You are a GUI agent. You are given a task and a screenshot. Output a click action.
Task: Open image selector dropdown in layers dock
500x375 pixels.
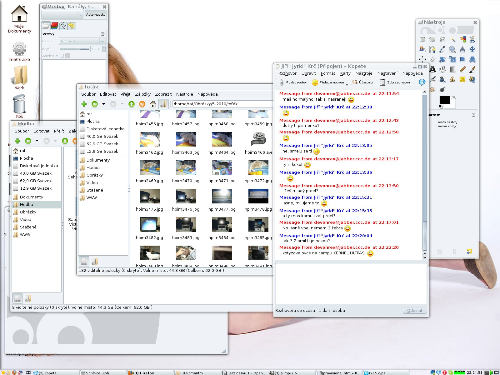pos(62,15)
